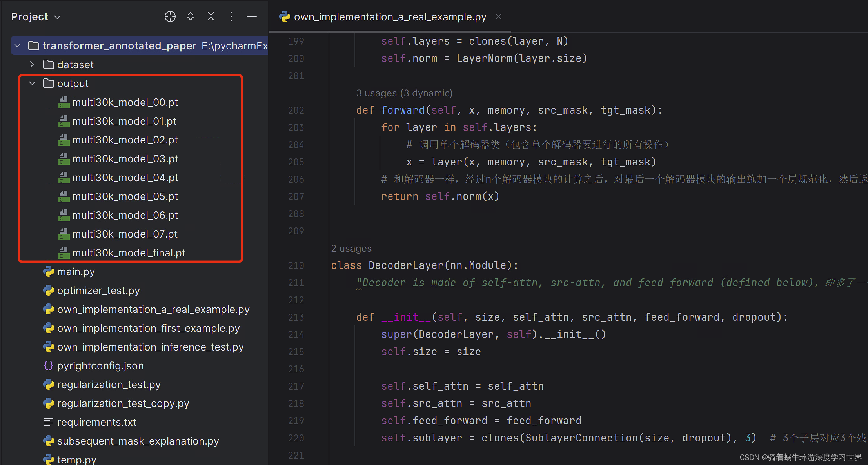Select multi30k_model_02.pt file

click(x=125, y=140)
